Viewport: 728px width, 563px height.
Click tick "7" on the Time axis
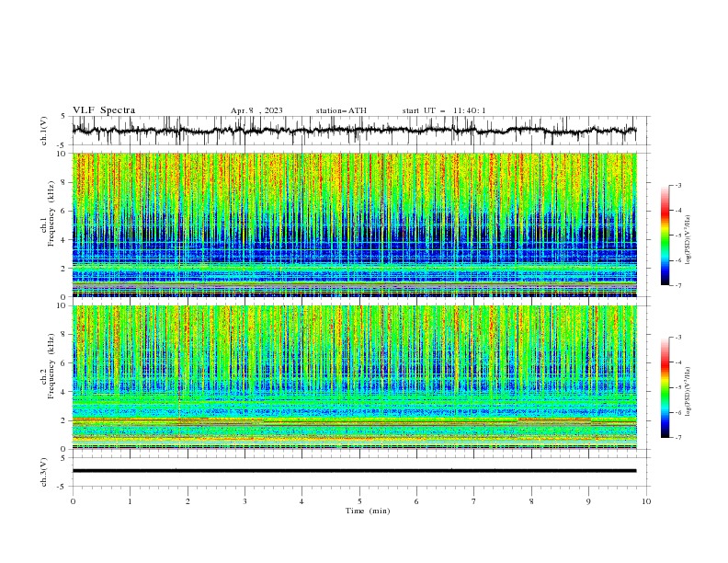(x=474, y=501)
